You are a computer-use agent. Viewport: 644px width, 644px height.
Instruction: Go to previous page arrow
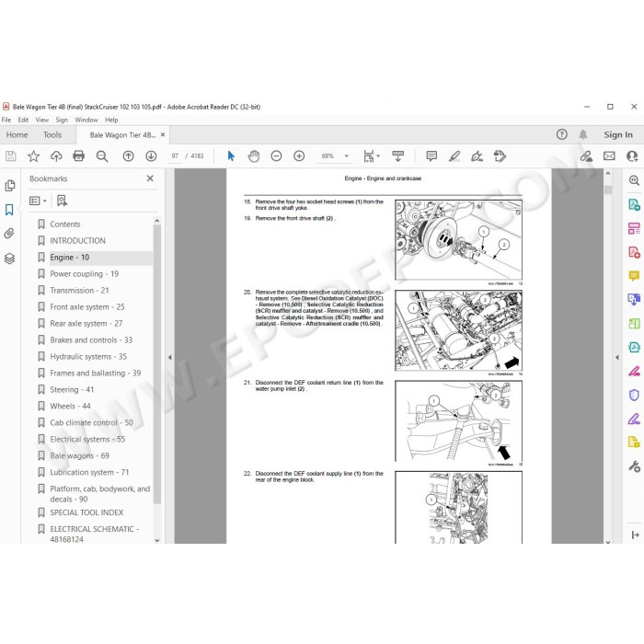tap(128, 156)
